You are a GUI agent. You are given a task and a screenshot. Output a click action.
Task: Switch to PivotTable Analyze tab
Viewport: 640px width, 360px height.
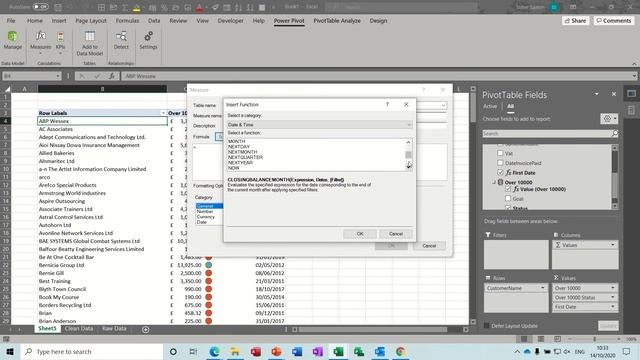337,20
